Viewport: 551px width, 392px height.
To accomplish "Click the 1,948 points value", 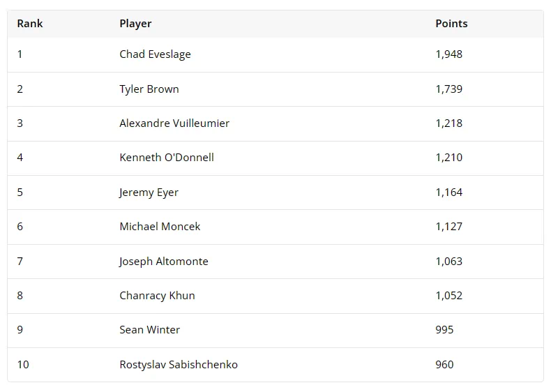I will pos(448,54).
